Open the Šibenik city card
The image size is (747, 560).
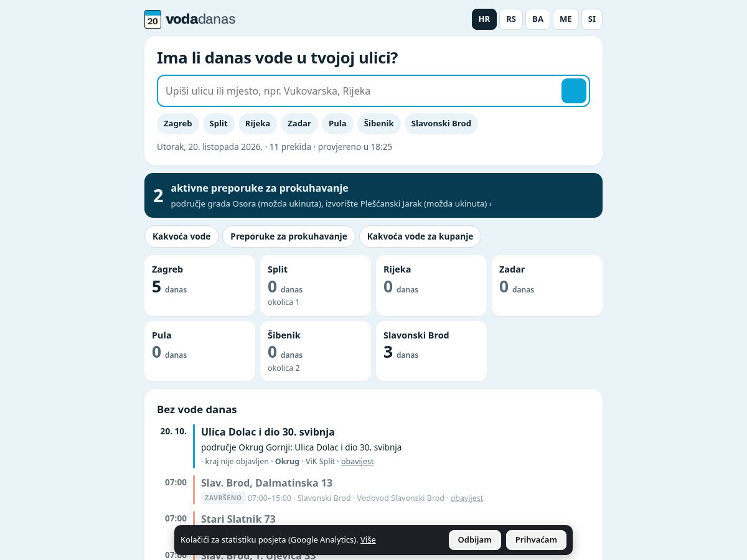coord(316,351)
